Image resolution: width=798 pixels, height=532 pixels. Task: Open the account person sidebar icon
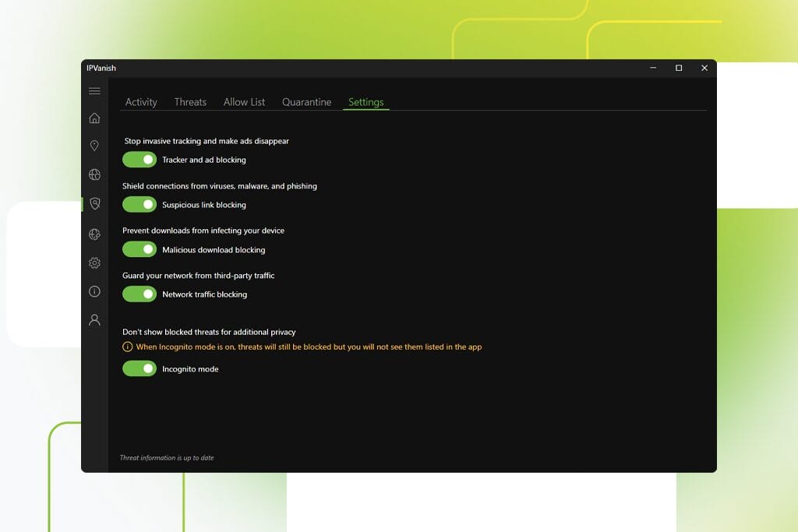pos(94,320)
